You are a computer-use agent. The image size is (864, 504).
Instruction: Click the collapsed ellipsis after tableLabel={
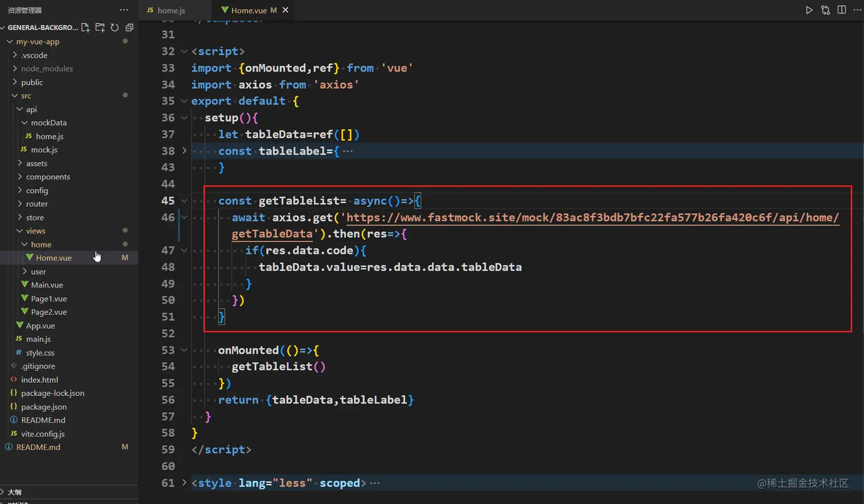coord(347,151)
